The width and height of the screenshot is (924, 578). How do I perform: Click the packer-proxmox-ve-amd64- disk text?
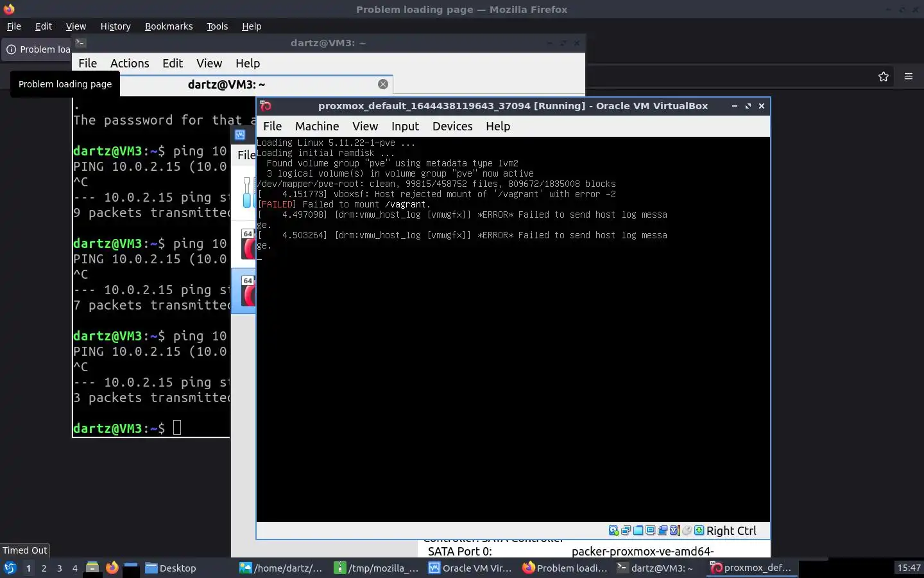coord(642,551)
